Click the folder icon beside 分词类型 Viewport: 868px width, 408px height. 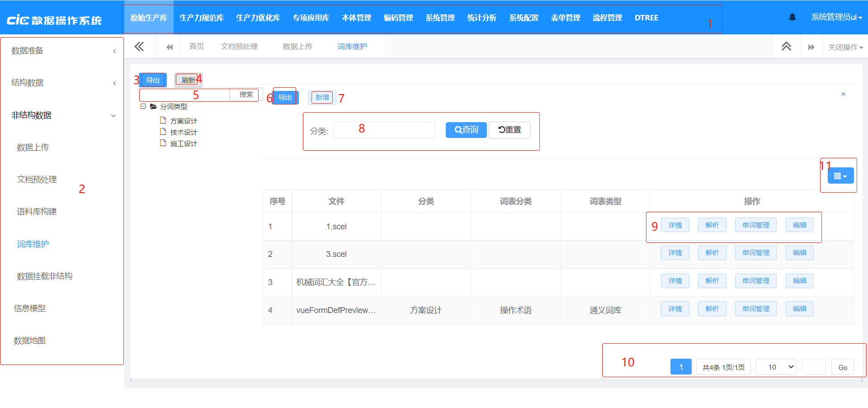(154, 106)
